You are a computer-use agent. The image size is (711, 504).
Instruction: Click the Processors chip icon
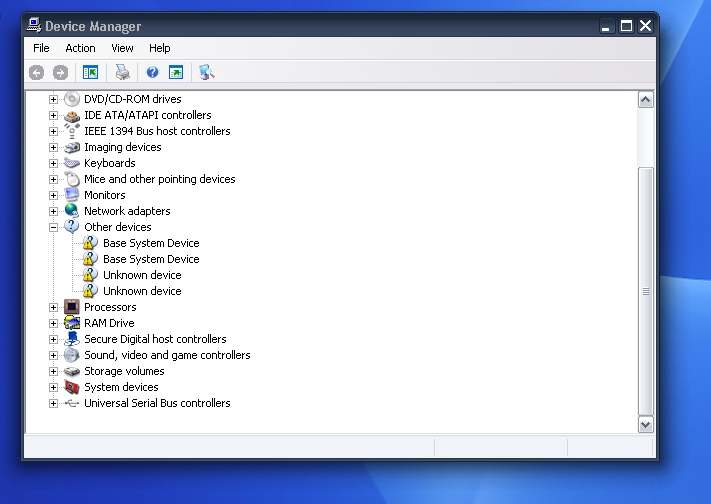tap(72, 307)
